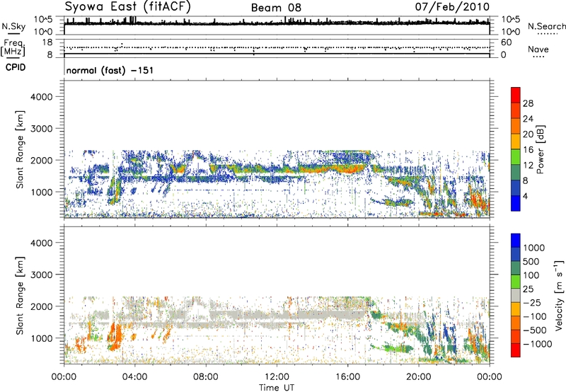
Task: Click the "60" tick on the Nave axis
Action: click(506, 42)
